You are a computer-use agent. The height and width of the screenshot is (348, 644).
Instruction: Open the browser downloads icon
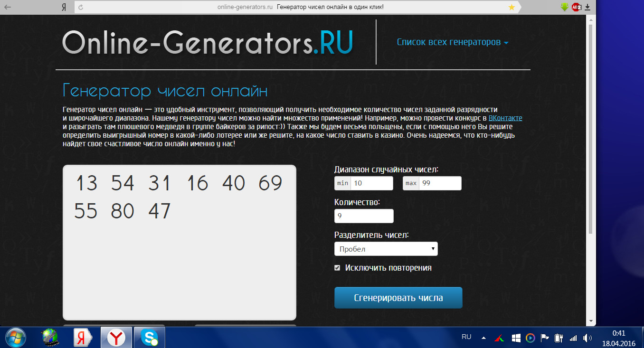pos(587,7)
